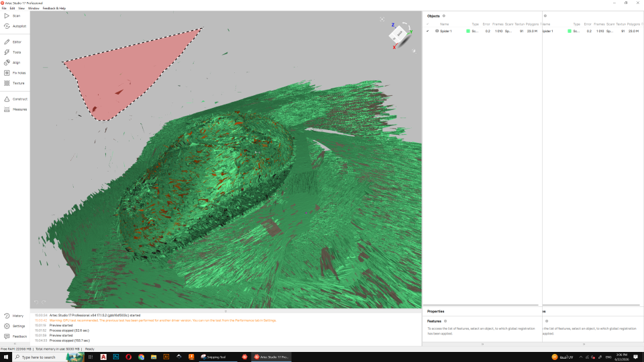
Task: Sort objects by the Type column
Action: (475, 24)
